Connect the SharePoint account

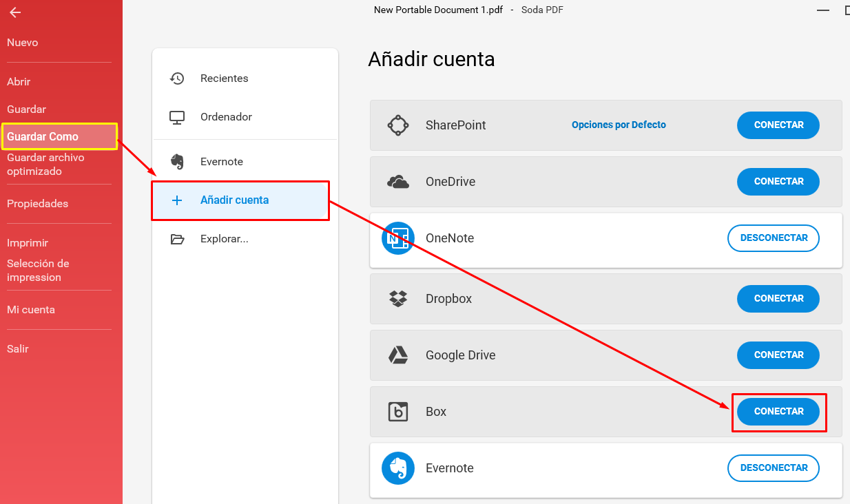778,125
